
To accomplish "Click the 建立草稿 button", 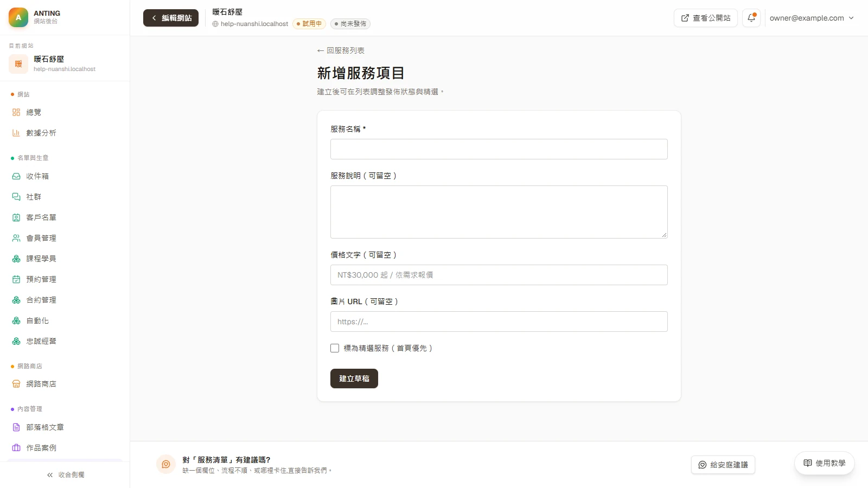I will 354,378.
